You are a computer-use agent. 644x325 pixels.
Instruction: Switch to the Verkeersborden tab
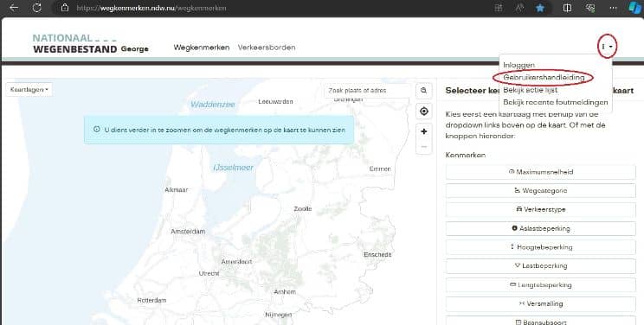click(x=267, y=48)
